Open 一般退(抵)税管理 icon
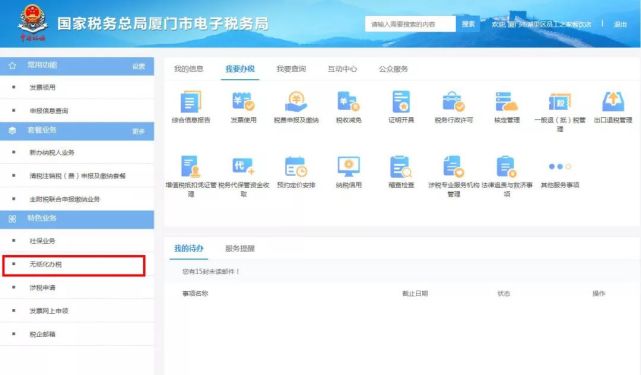The width and height of the screenshot is (641, 375). (x=560, y=101)
